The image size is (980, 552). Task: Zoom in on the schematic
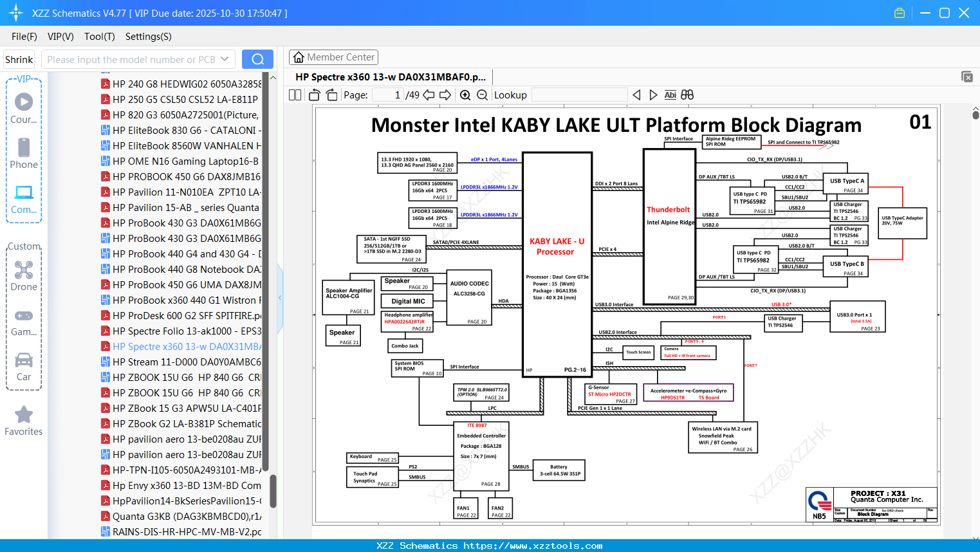coord(465,95)
